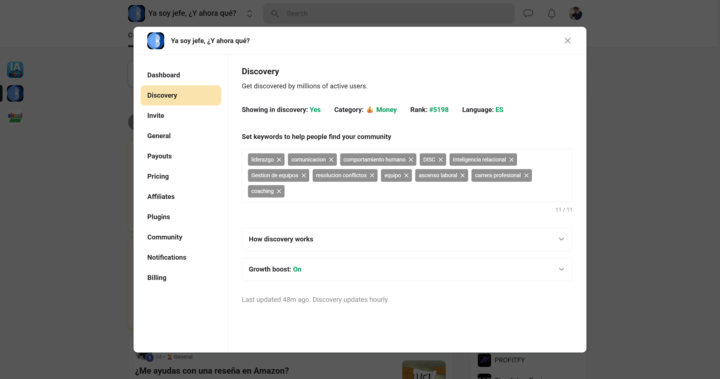This screenshot has height=379, width=720.
Task: Open the community switcher dropdown arrows
Action: pyautogui.click(x=249, y=14)
